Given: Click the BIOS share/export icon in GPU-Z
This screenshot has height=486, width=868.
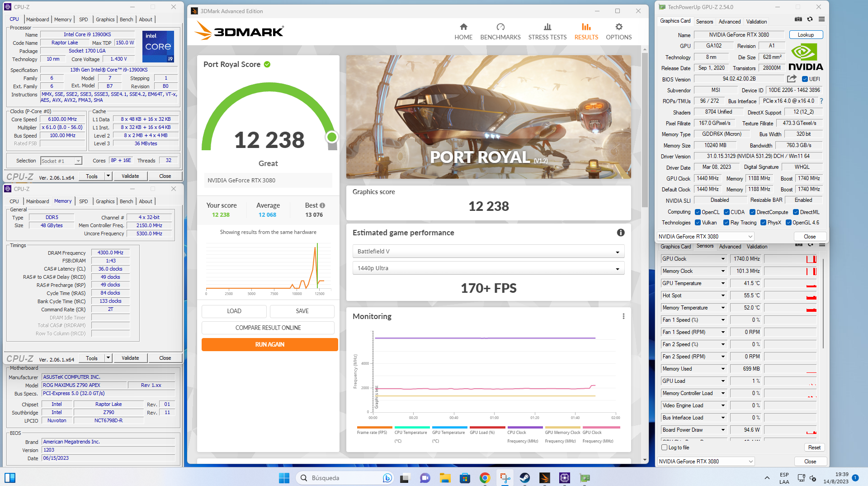Looking at the screenshot, I should point(792,79).
